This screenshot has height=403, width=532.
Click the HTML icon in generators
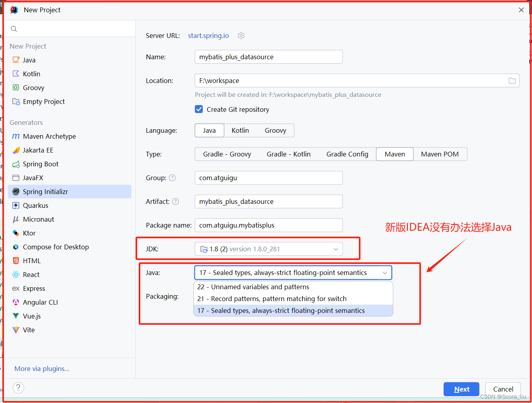(16, 261)
